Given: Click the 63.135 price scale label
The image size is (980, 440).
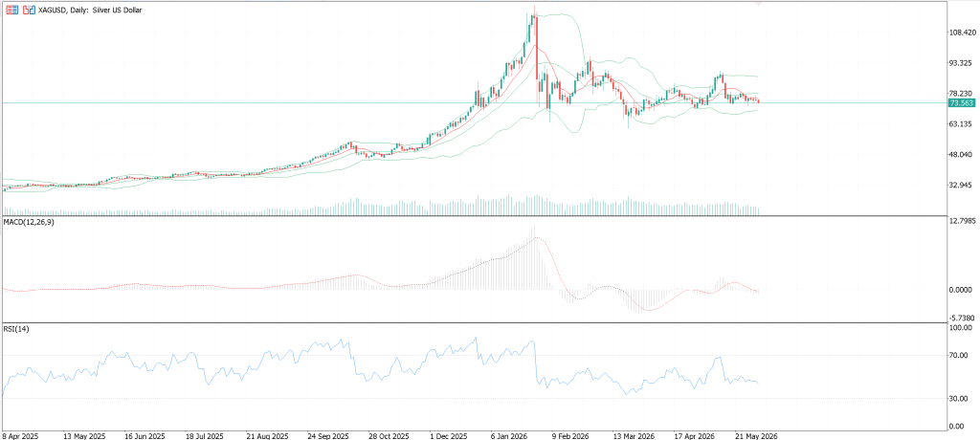Looking at the screenshot, I should [961, 124].
